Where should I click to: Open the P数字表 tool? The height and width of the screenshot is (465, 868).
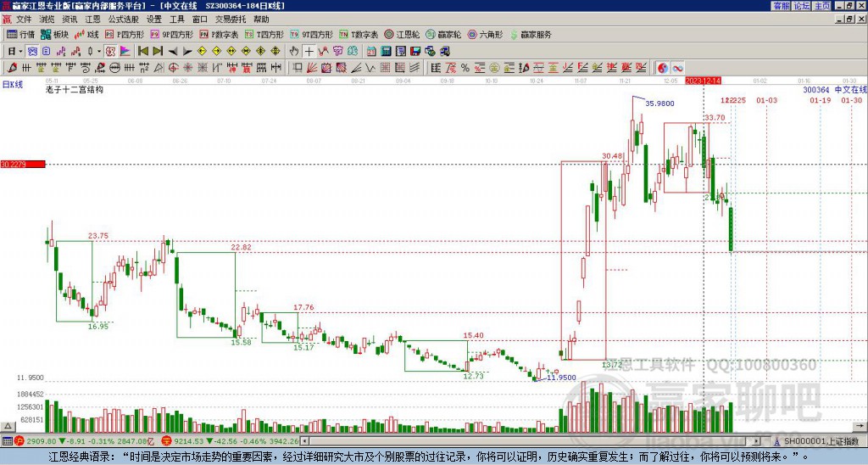pos(219,34)
